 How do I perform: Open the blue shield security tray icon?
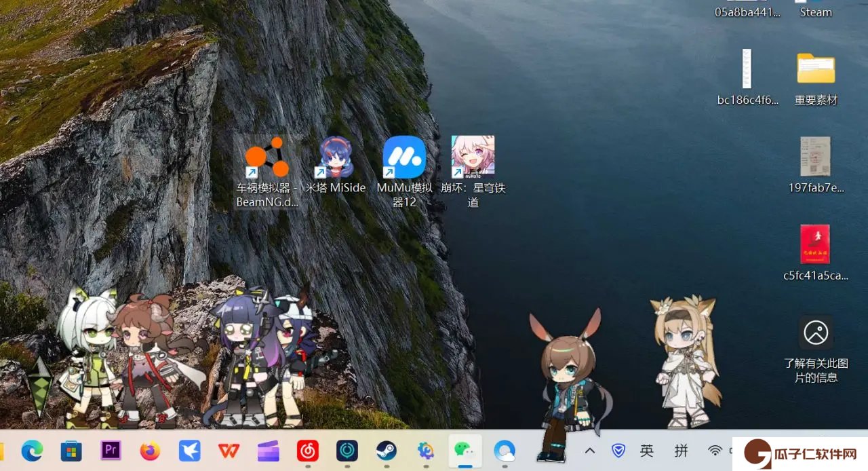pyautogui.click(x=618, y=451)
